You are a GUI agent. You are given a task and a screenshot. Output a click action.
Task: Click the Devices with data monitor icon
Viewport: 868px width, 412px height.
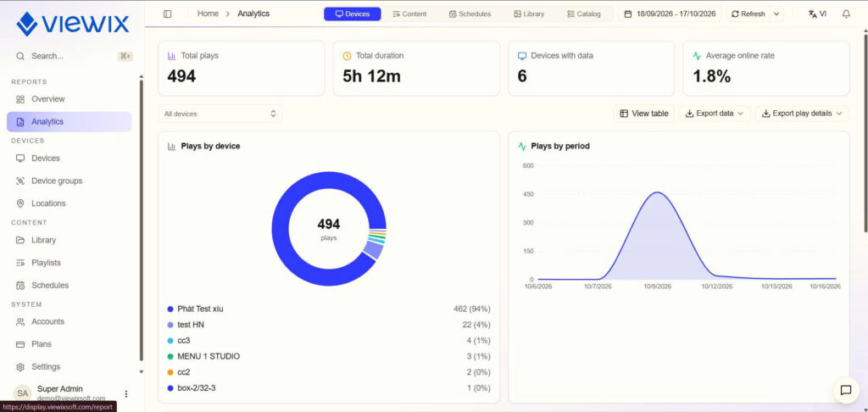(522, 56)
